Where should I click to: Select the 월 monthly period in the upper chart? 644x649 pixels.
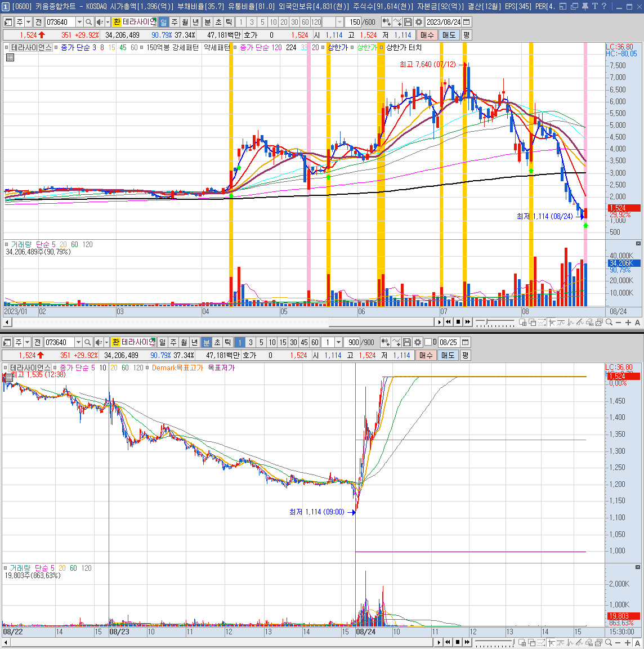pyautogui.click(x=185, y=22)
